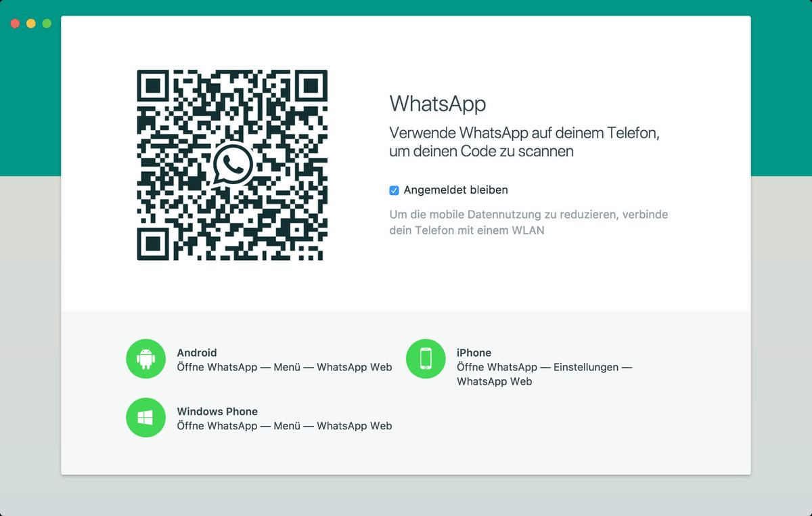Click the Windows Phone instructions text

pos(284,425)
